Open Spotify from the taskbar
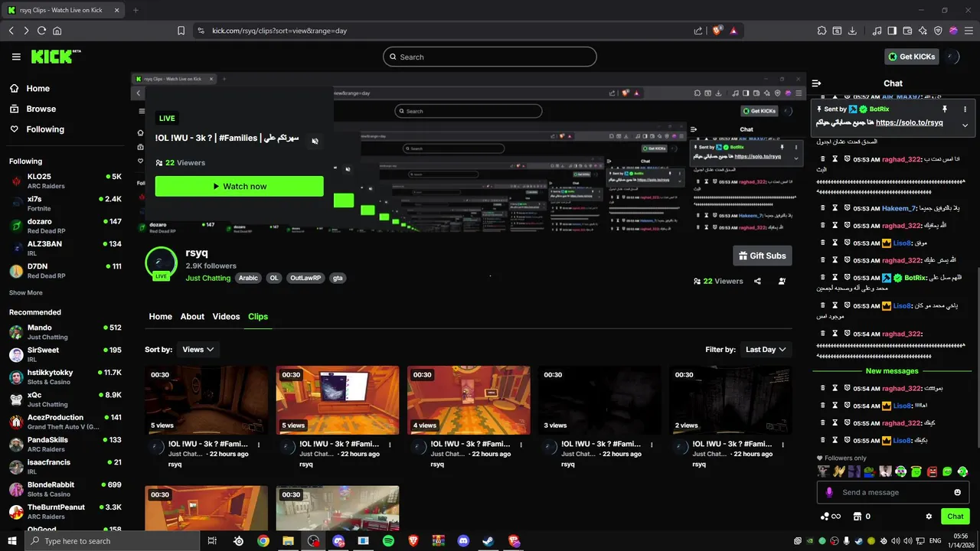The image size is (980, 551). 388,541
